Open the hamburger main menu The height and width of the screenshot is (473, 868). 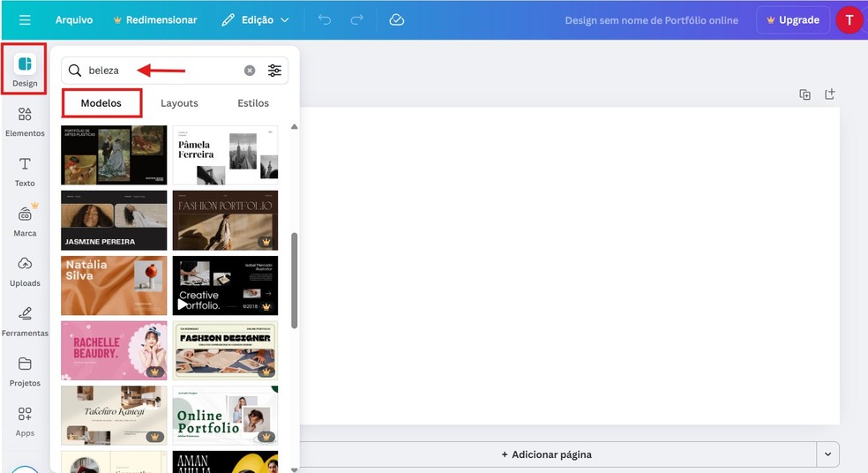coord(25,20)
